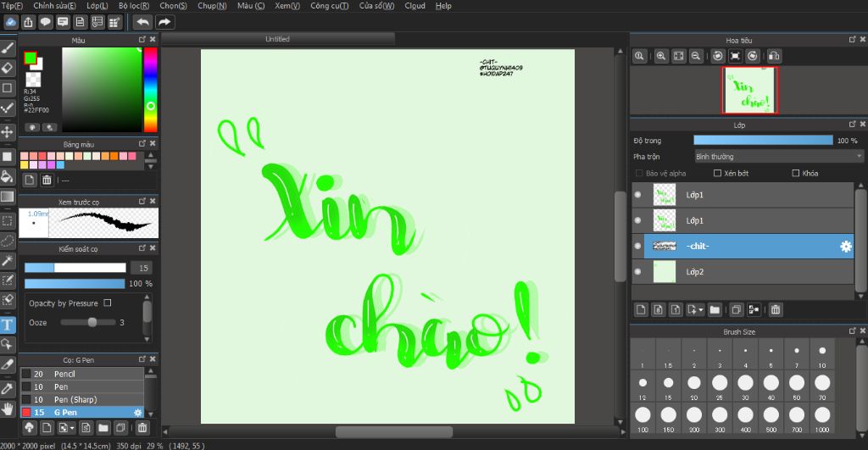Open settings gear for -chit- layer
Image resolution: width=868 pixels, height=450 pixels.
846,247
